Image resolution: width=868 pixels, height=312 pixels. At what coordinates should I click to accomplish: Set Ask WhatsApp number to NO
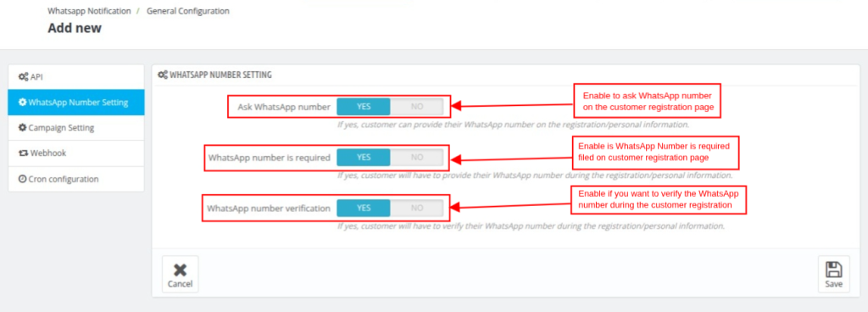pos(417,107)
